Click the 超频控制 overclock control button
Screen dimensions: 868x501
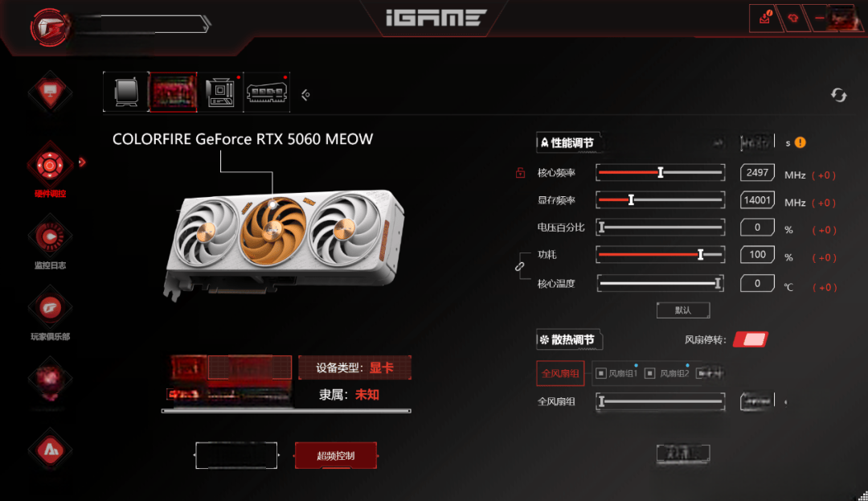[336, 456]
